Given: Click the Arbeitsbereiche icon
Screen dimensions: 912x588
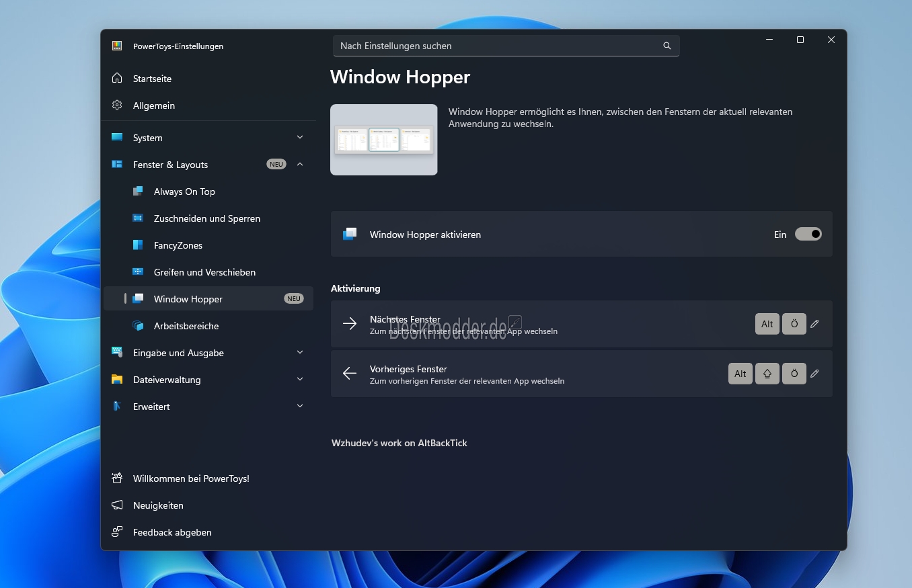Looking at the screenshot, I should tap(138, 326).
